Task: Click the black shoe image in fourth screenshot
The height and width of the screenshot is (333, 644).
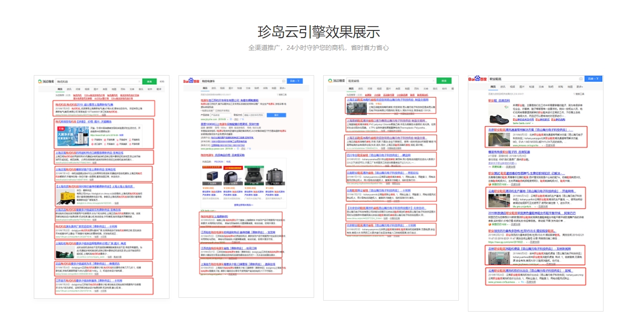Action: tap(496, 114)
